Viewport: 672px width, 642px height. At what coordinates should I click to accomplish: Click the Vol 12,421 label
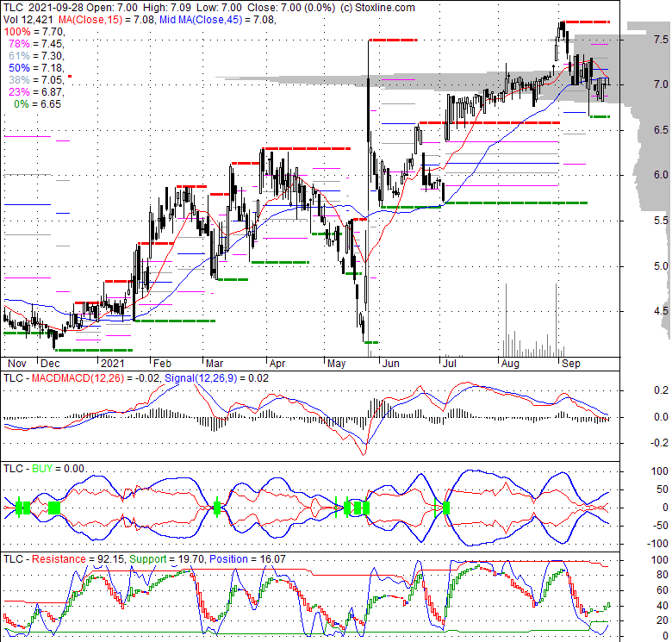pyautogui.click(x=28, y=20)
